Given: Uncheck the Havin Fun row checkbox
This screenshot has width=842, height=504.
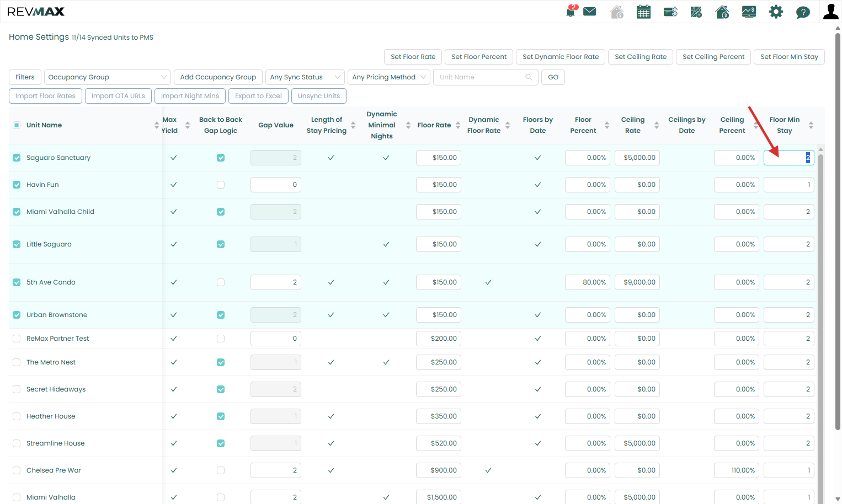Looking at the screenshot, I should click(x=17, y=185).
